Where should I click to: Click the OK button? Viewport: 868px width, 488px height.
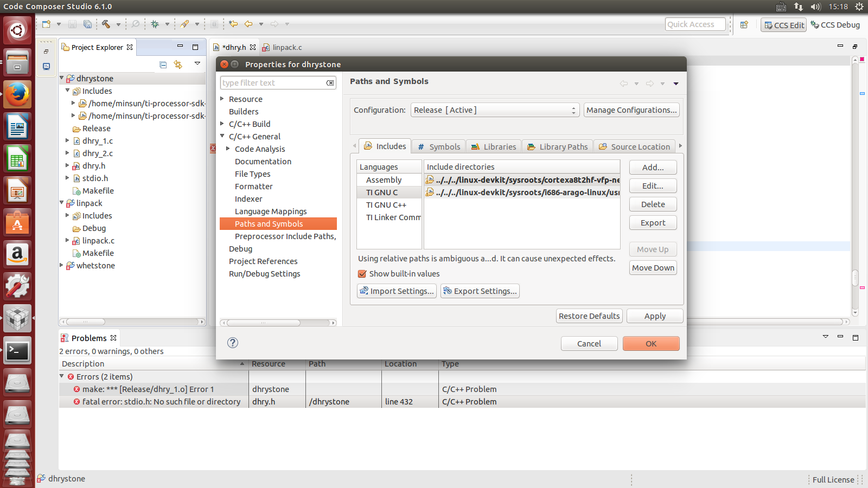click(x=651, y=344)
